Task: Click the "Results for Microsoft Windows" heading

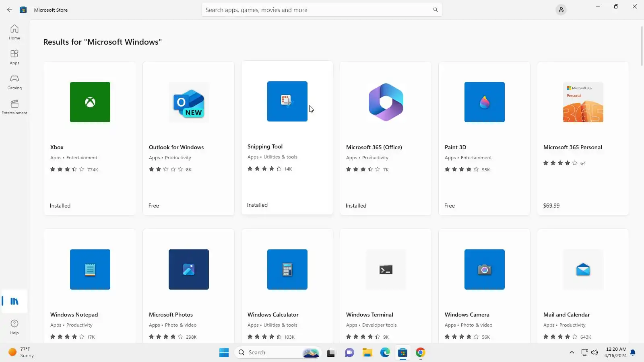Action: point(103,42)
